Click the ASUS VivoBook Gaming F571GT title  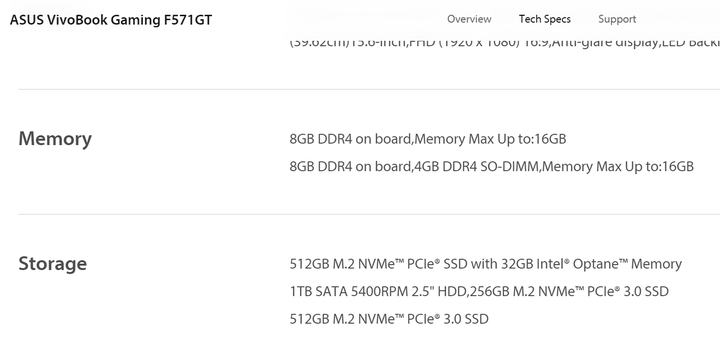click(111, 20)
